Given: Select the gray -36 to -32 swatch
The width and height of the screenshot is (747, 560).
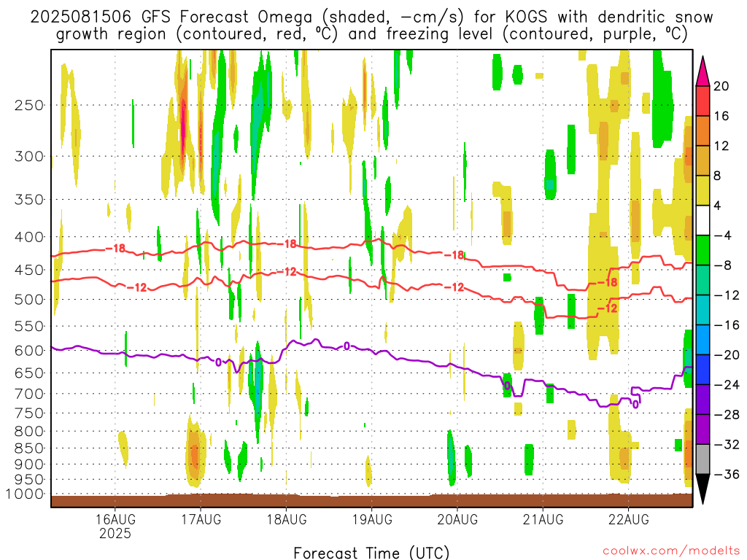Looking at the screenshot, I should 703,459.
